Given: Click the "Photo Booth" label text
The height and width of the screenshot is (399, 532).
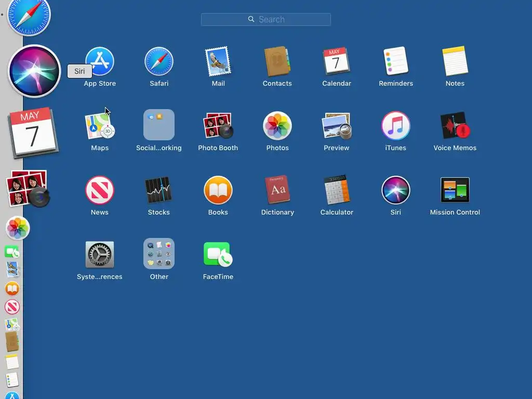Looking at the screenshot, I should point(218,148).
